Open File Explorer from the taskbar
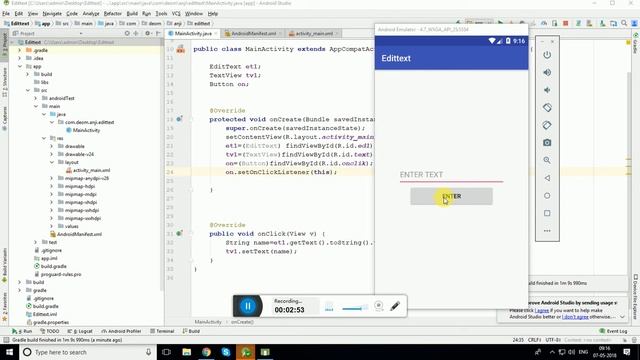 coord(187,352)
